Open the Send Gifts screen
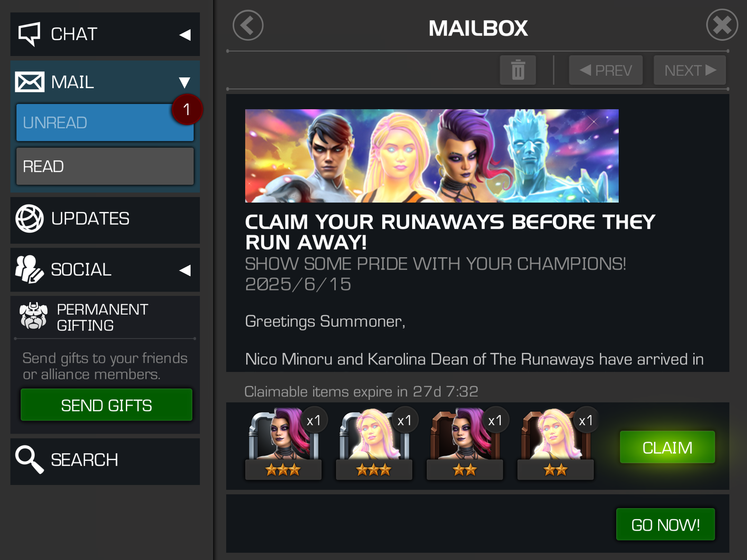The width and height of the screenshot is (747, 560). [107, 405]
